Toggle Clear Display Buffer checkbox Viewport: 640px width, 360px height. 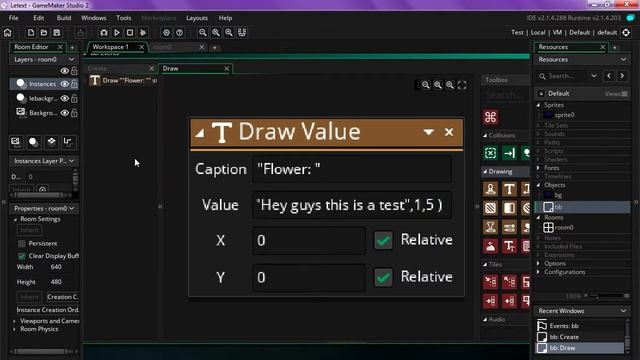point(22,256)
